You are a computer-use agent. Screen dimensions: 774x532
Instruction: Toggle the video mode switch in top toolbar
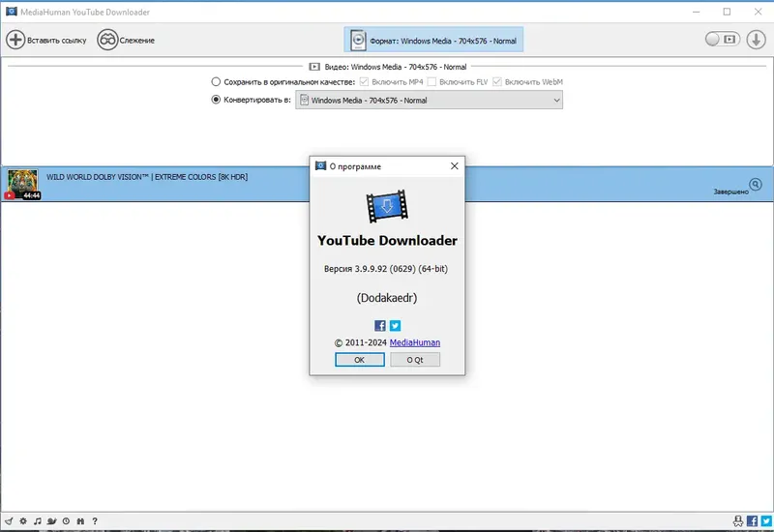(x=722, y=39)
